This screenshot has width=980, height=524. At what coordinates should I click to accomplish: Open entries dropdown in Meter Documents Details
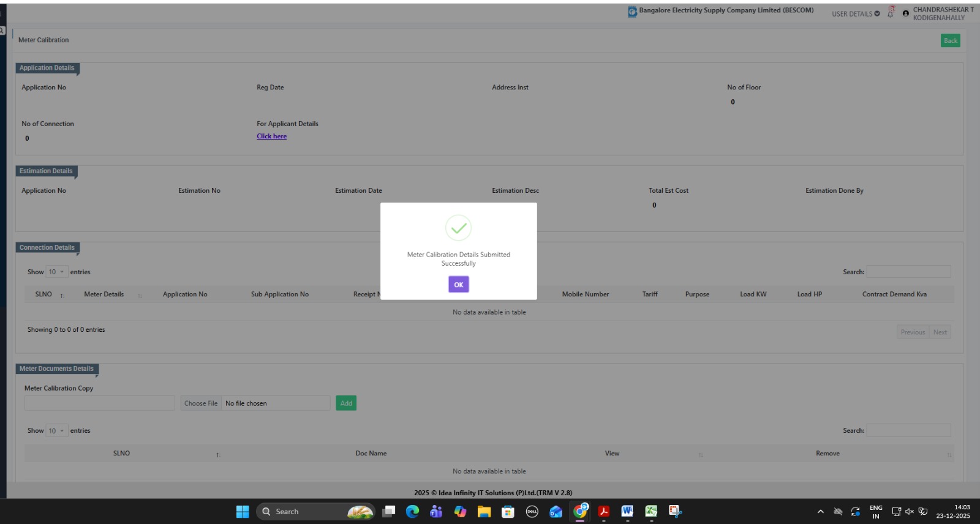coord(56,431)
